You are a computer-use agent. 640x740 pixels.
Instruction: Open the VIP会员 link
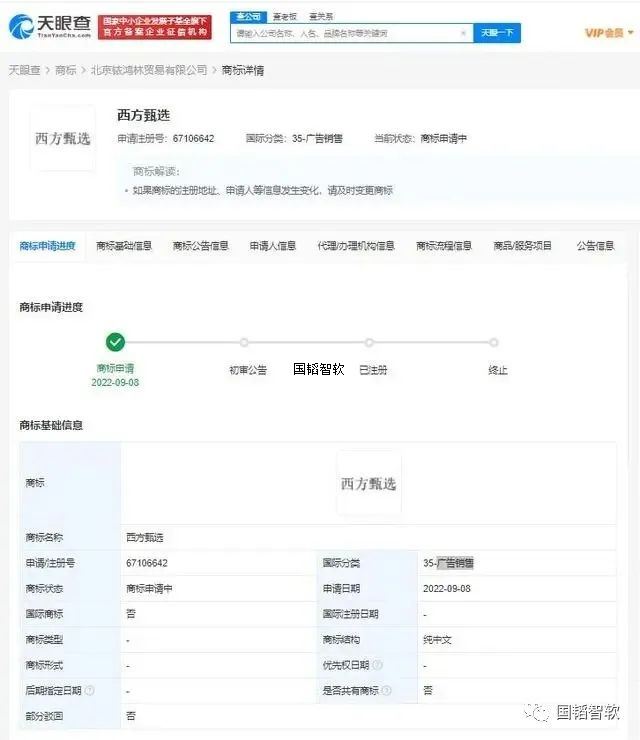tap(604, 33)
